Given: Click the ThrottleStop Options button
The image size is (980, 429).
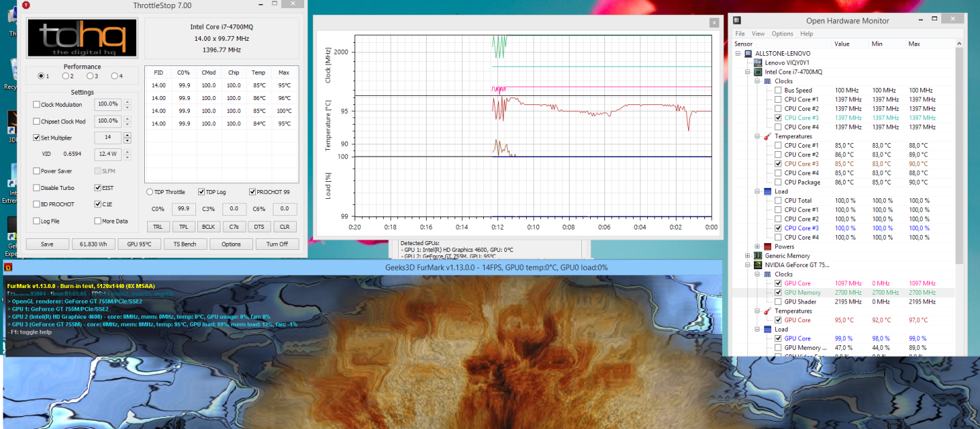Looking at the screenshot, I should pos(231,244).
